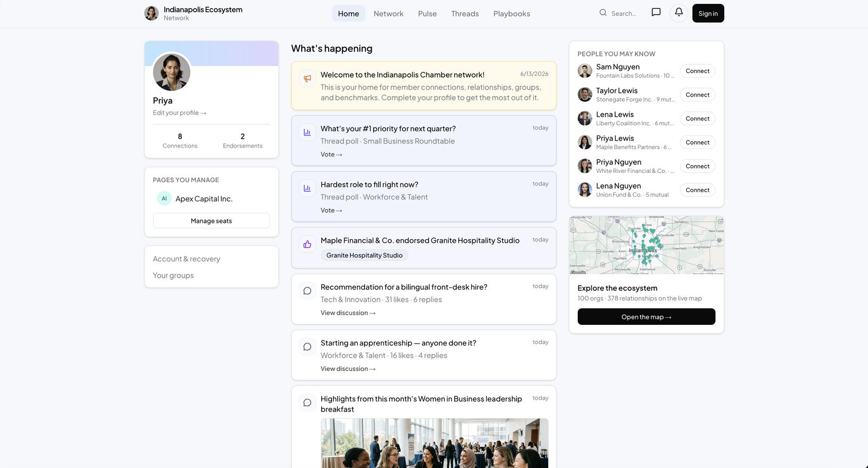The width and height of the screenshot is (868, 468).
Task: Click the poll chart icon for Hardest role poll
Action: pyautogui.click(x=307, y=188)
